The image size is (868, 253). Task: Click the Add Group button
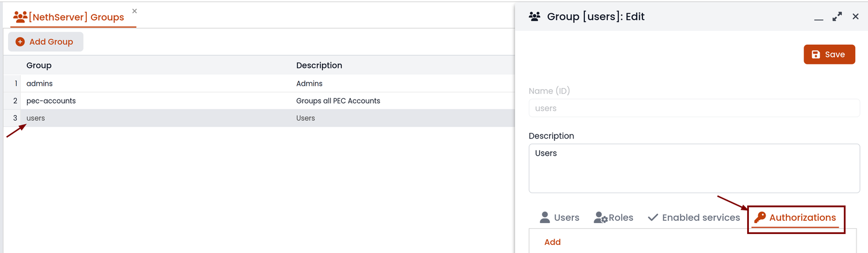tap(45, 41)
